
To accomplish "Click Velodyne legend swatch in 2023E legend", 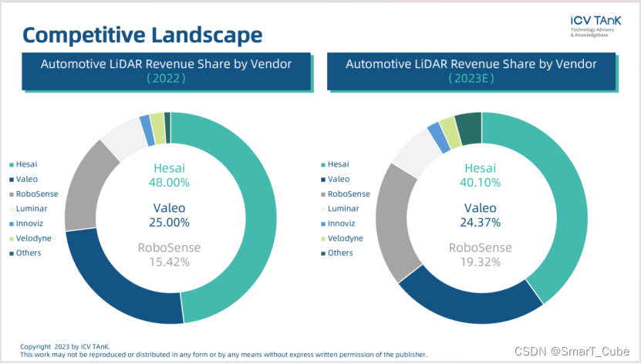I will point(323,239).
